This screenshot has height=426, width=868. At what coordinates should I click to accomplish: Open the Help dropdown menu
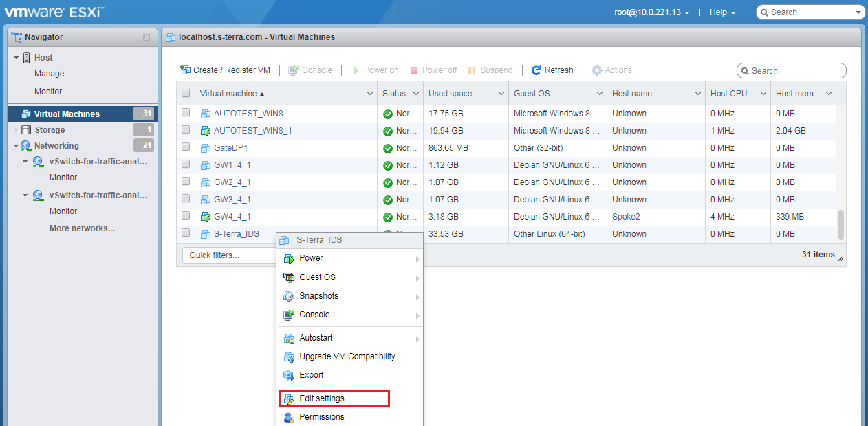(x=723, y=12)
